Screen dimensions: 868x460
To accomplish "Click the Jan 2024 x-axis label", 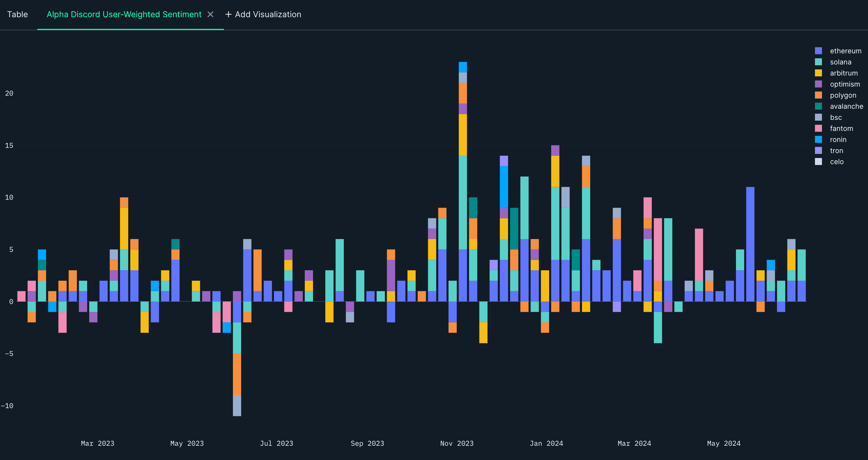I will (x=546, y=443).
